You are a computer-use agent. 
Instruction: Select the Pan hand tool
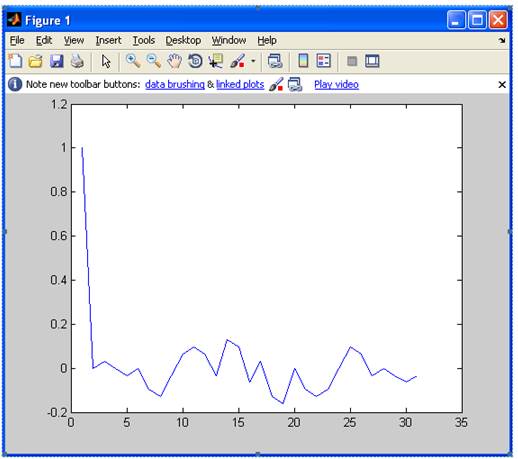point(174,61)
